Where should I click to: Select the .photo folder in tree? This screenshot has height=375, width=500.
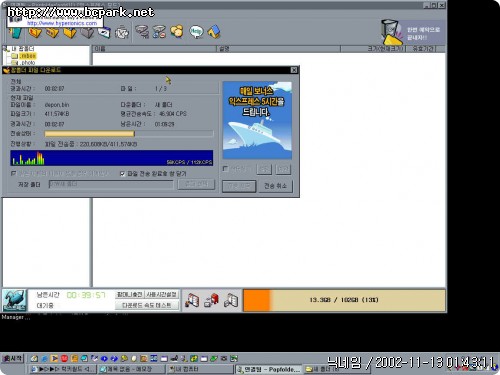click(28, 62)
